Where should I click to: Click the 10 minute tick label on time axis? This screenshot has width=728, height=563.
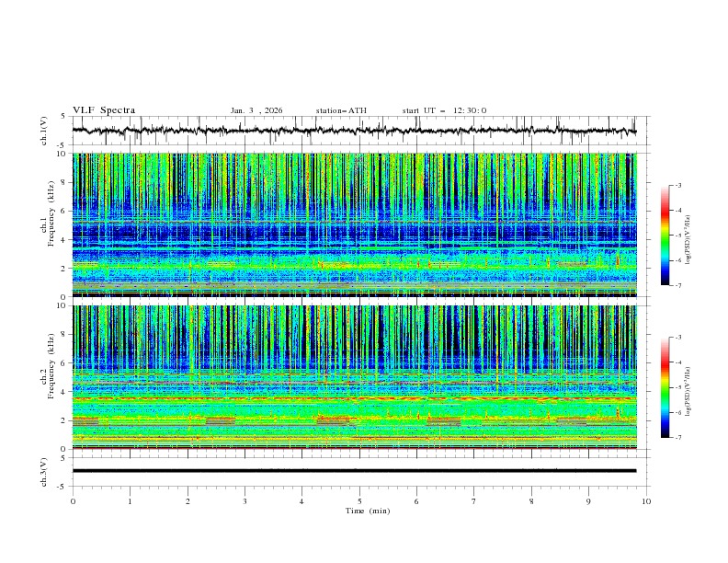pyautogui.click(x=646, y=501)
